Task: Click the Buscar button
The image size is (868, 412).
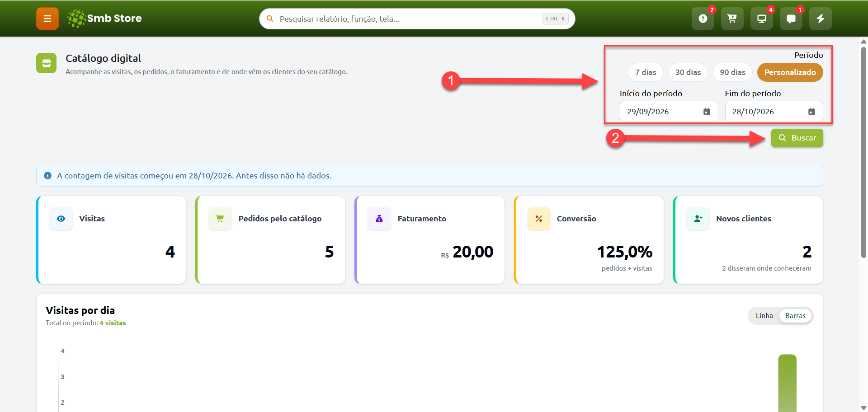Action: pyautogui.click(x=797, y=138)
